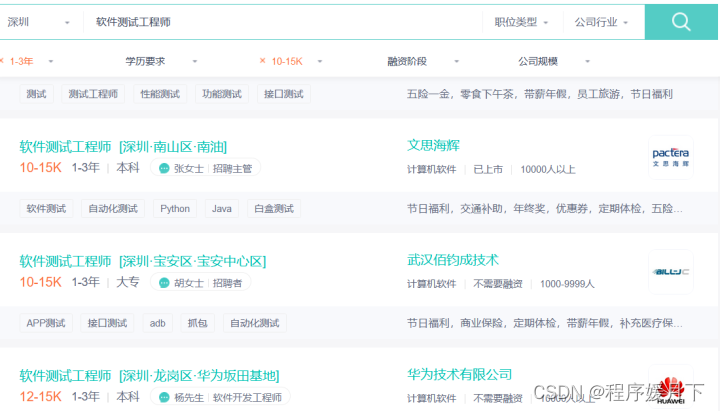Screen dimensions: 720x411
Task: Click the 12-15K salary text
Action: pyautogui.click(x=40, y=396)
